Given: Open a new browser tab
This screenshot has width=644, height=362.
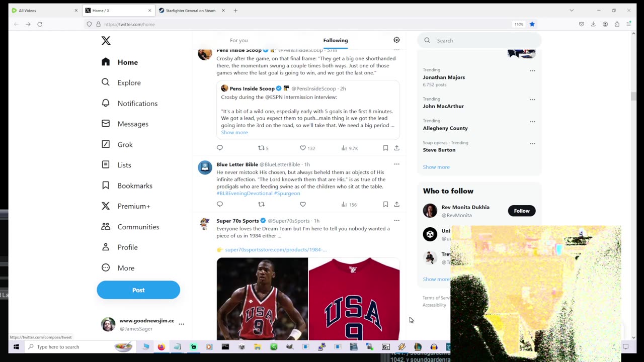Looking at the screenshot, I should coord(235,10).
